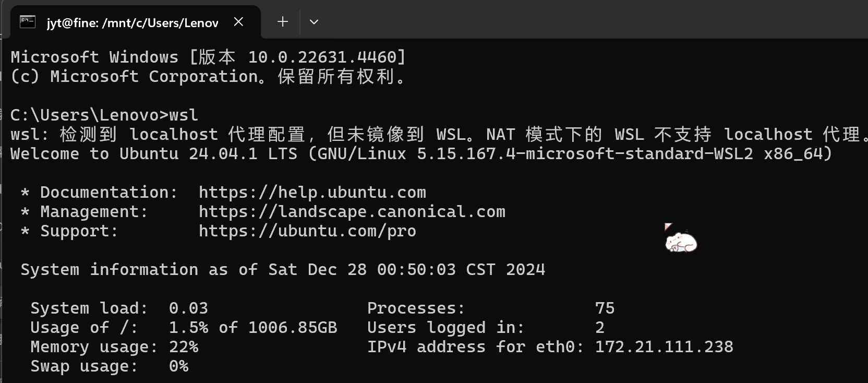This screenshot has height=383, width=868.
Task: Select the IPv4 address 172.21.111.238
Action: (664, 346)
